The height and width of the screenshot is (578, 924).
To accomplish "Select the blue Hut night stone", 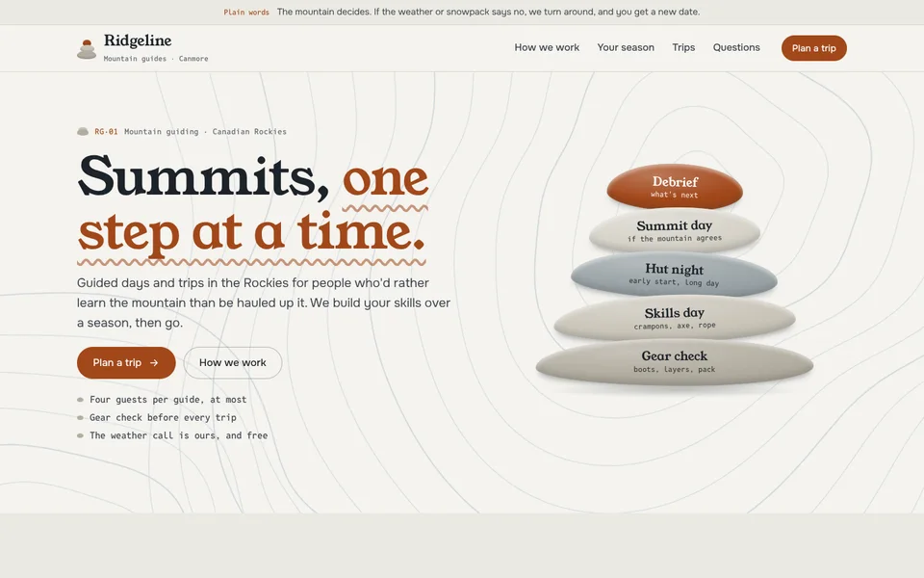I will tap(674, 275).
